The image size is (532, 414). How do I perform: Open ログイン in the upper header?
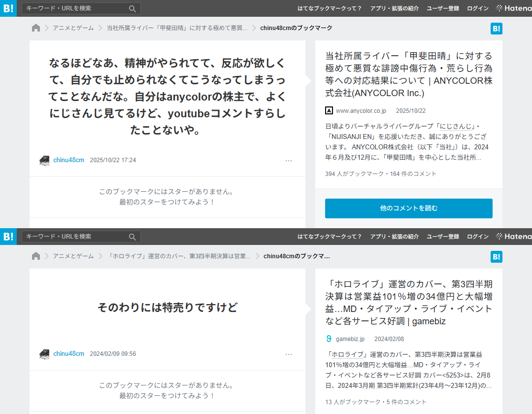click(x=477, y=8)
